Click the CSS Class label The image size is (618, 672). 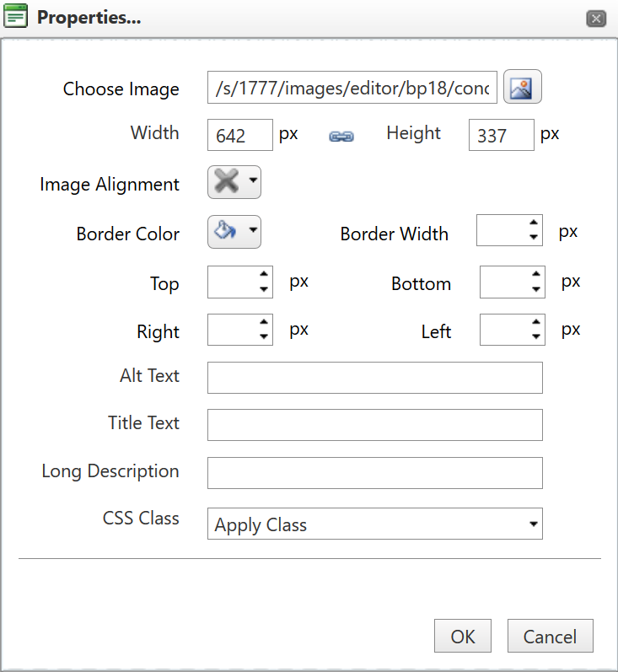coord(141,519)
